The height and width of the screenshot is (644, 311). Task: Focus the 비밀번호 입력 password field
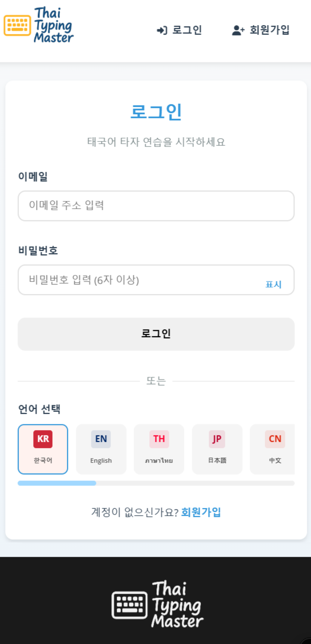[141, 280]
